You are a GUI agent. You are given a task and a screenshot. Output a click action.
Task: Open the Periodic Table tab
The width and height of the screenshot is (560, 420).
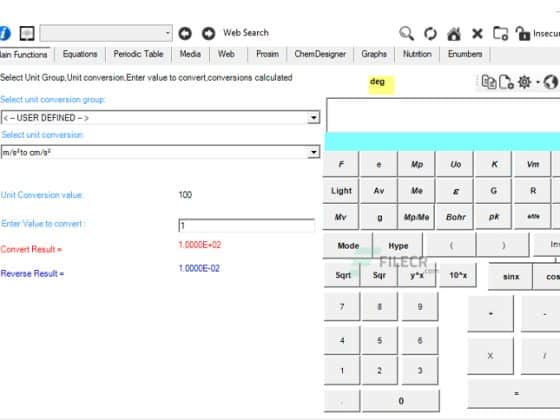tap(138, 54)
